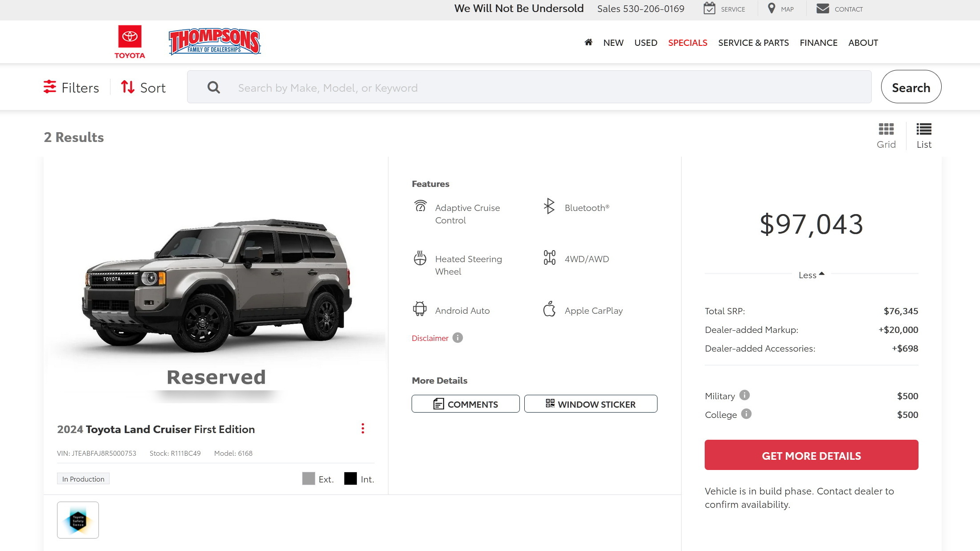Open the SPECIALS menu item
This screenshot has width=980, height=551.
687,43
